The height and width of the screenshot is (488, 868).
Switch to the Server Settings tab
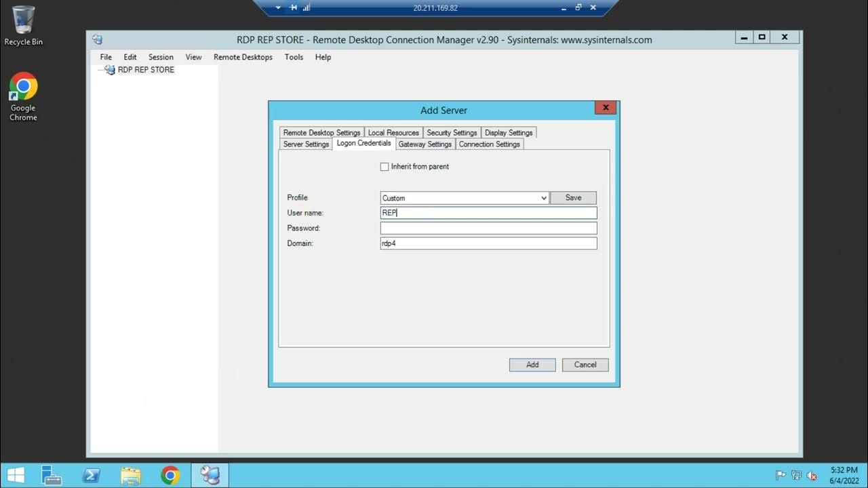(x=306, y=144)
